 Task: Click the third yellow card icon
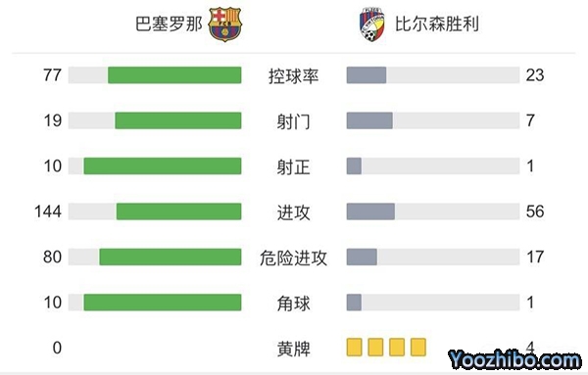point(397,347)
